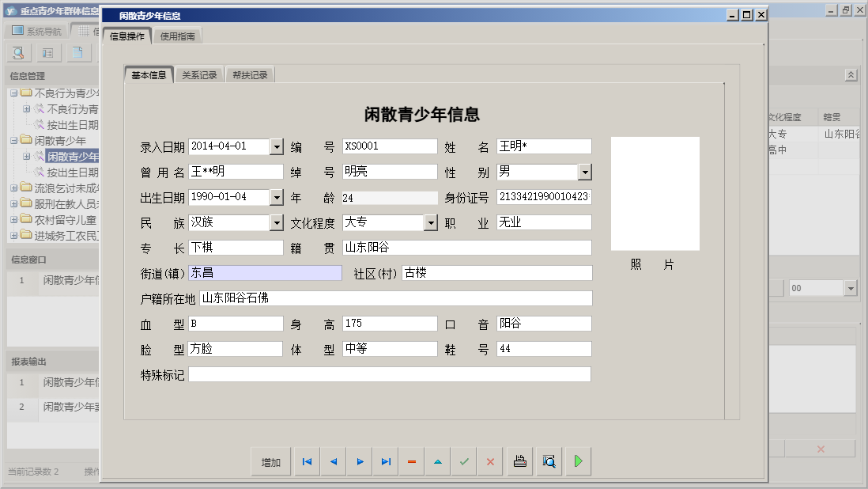Jump to the last record icon
868x489 pixels.
point(386,461)
